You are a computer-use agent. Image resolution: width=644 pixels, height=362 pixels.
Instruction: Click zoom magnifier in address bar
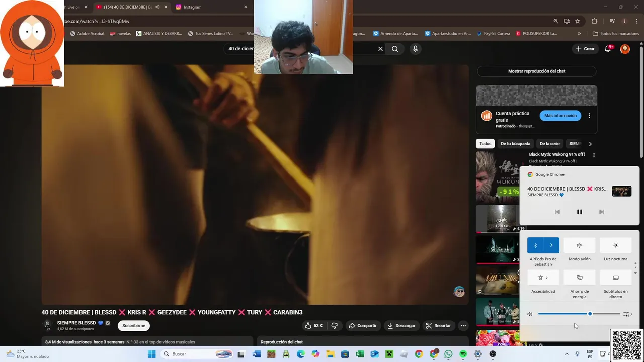(x=556, y=21)
